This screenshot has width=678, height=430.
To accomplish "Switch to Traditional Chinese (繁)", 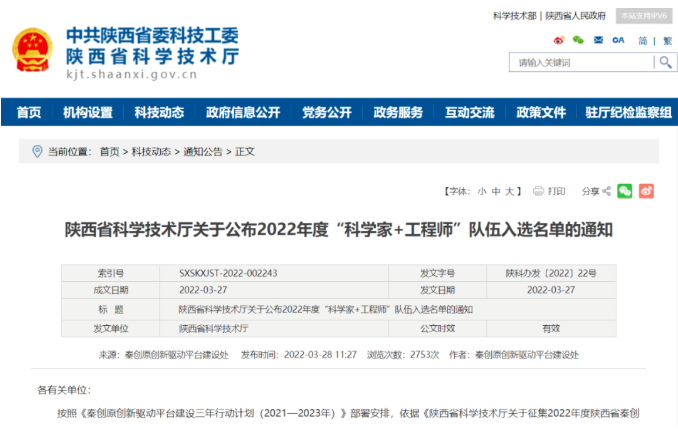I will 667,40.
